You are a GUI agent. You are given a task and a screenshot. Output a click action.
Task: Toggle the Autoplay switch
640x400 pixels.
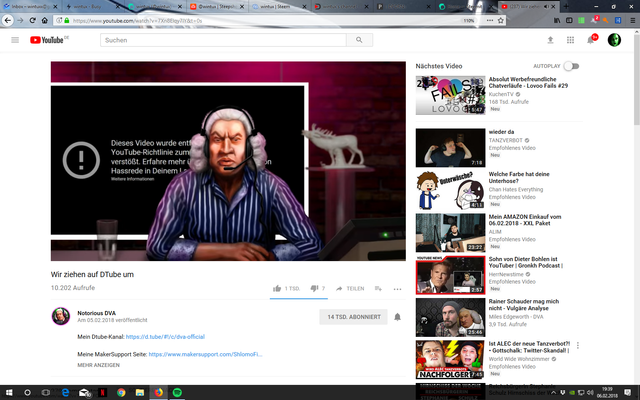click(x=571, y=66)
